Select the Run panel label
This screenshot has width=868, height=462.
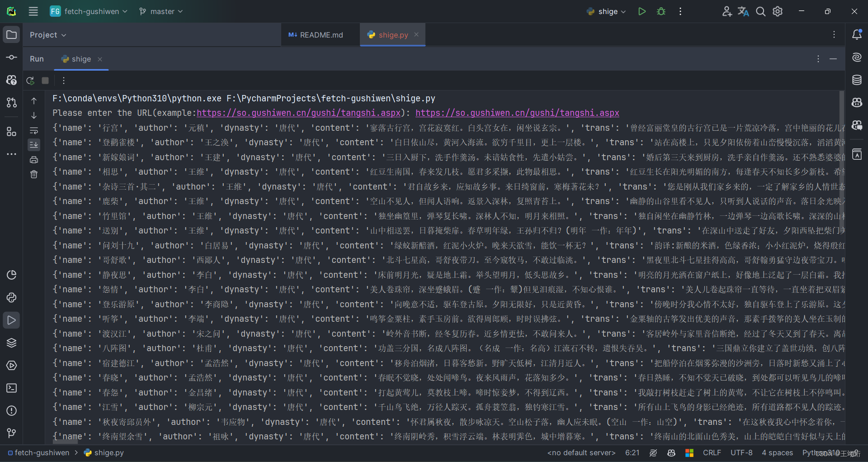[x=37, y=59]
